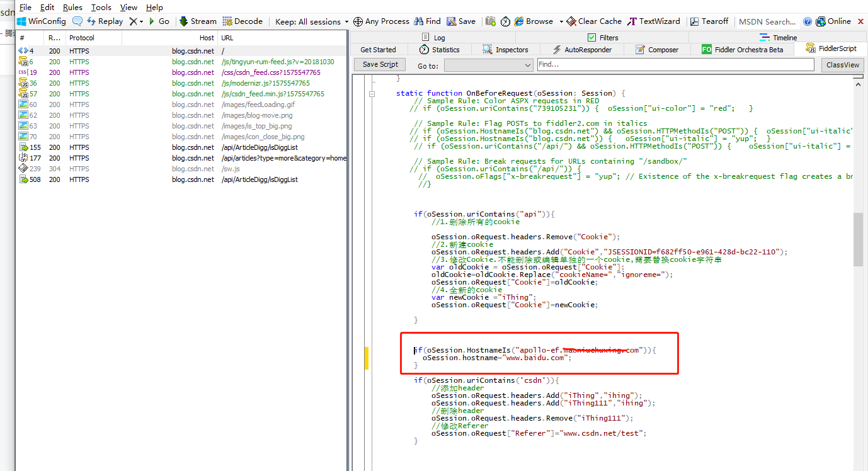The width and height of the screenshot is (868, 471).
Task: Add a comment to selected session
Action: (x=76, y=21)
